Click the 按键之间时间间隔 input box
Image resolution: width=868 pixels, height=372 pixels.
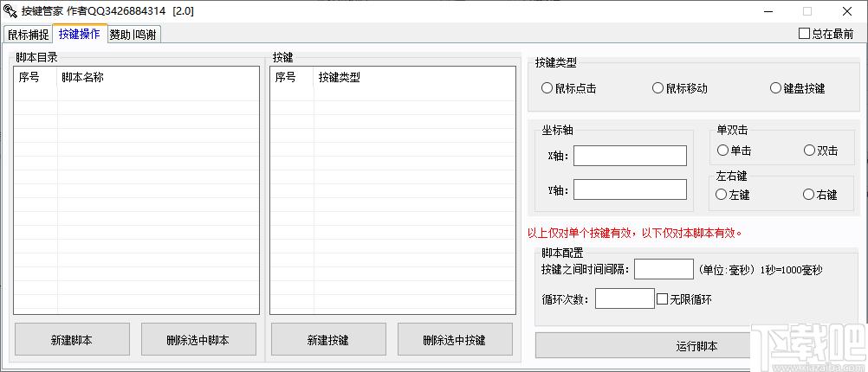point(664,269)
